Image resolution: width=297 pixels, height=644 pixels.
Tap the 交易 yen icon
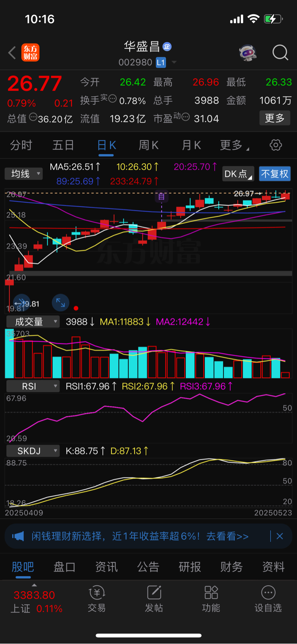click(97, 593)
